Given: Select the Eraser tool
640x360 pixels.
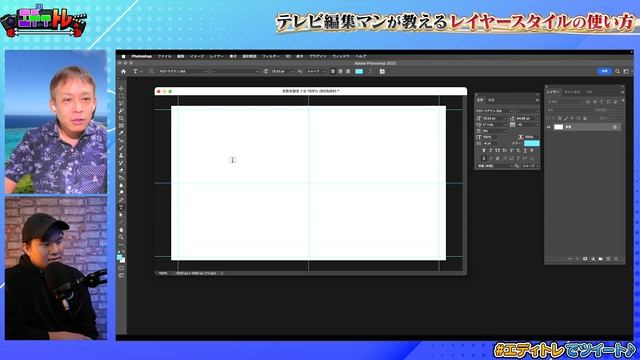Looking at the screenshot, I should click(121, 170).
